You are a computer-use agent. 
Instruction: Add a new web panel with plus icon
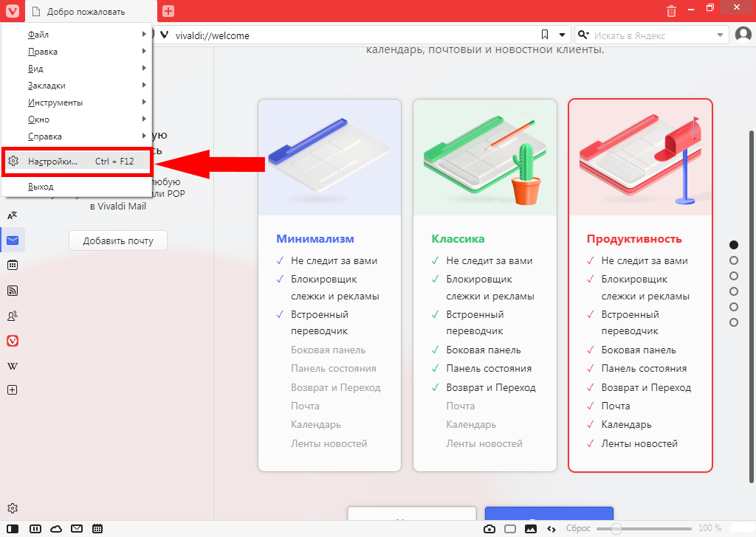tap(12, 390)
